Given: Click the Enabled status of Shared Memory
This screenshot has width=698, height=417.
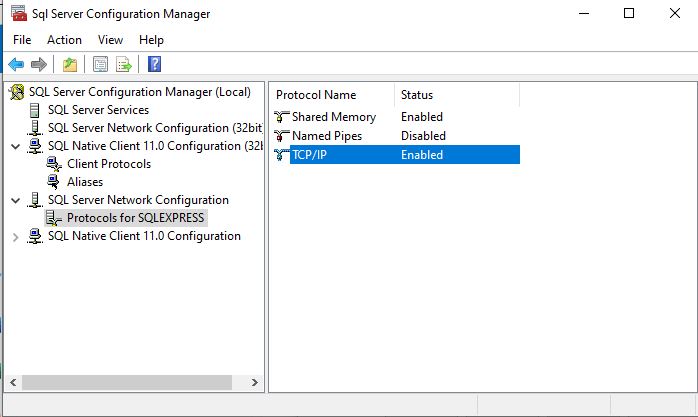Looking at the screenshot, I should [x=422, y=117].
